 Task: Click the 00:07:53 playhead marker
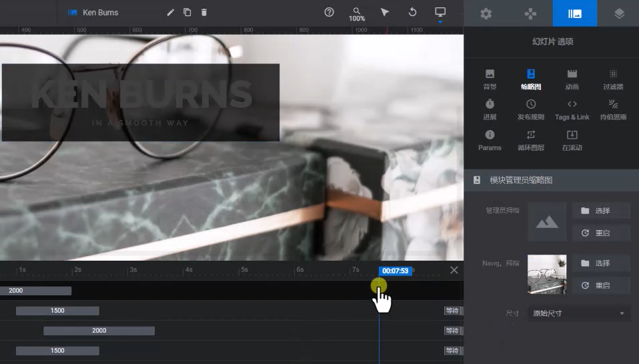(x=395, y=271)
